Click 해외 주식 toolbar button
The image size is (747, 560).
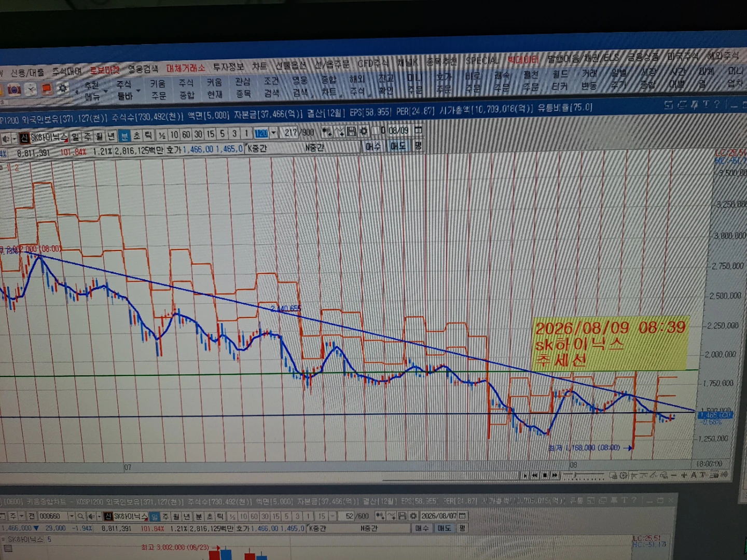pyautogui.click(x=357, y=85)
